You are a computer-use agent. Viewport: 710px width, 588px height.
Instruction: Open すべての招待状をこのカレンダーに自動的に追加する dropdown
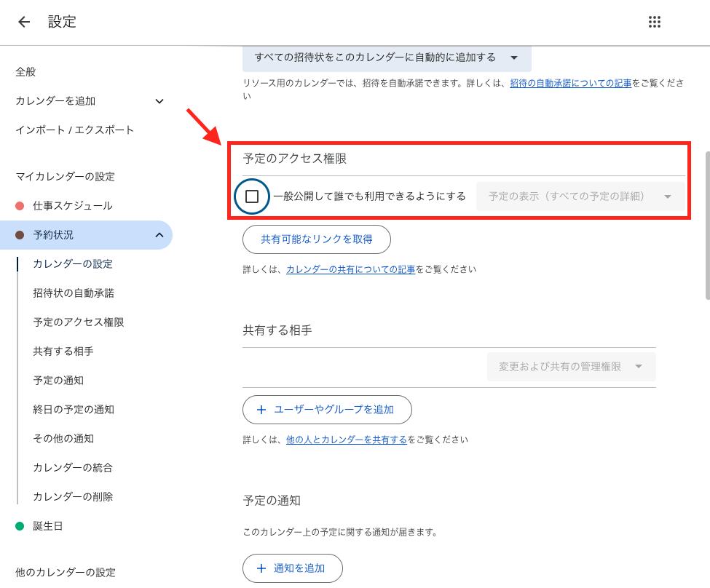pos(387,58)
